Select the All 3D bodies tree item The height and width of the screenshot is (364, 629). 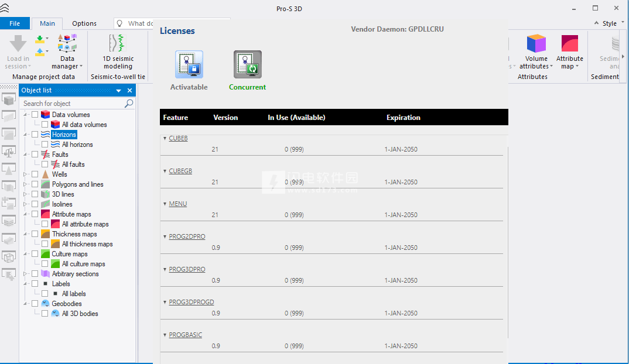tap(80, 314)
